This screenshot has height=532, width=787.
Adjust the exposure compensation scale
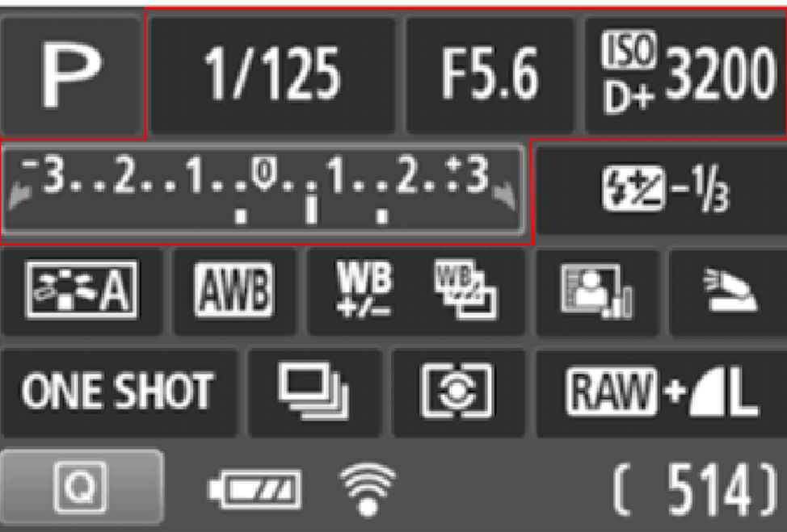pyautogui.click(x=263, y=190)
